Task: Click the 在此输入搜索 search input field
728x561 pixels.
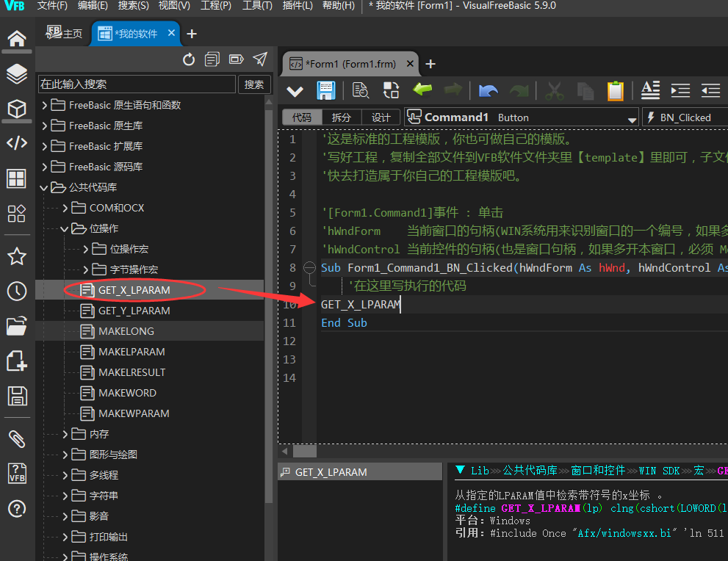Action: point(137,84)
